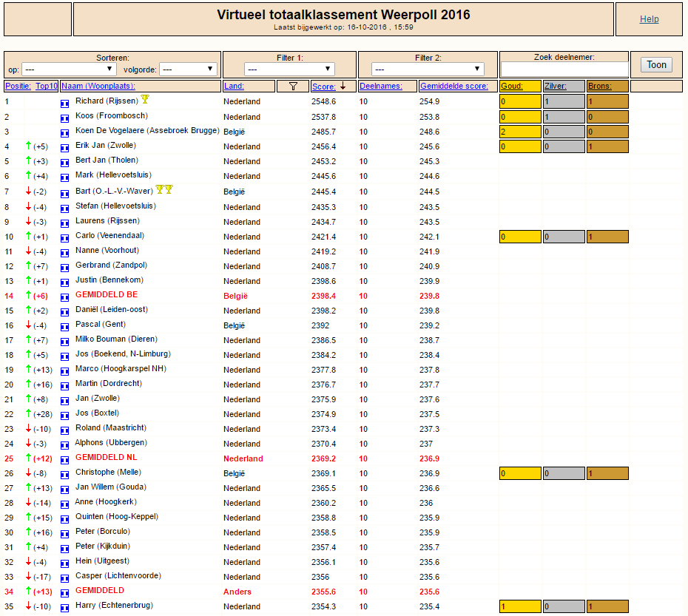Expand the Filter 2 dropdown

click(428, 69)
